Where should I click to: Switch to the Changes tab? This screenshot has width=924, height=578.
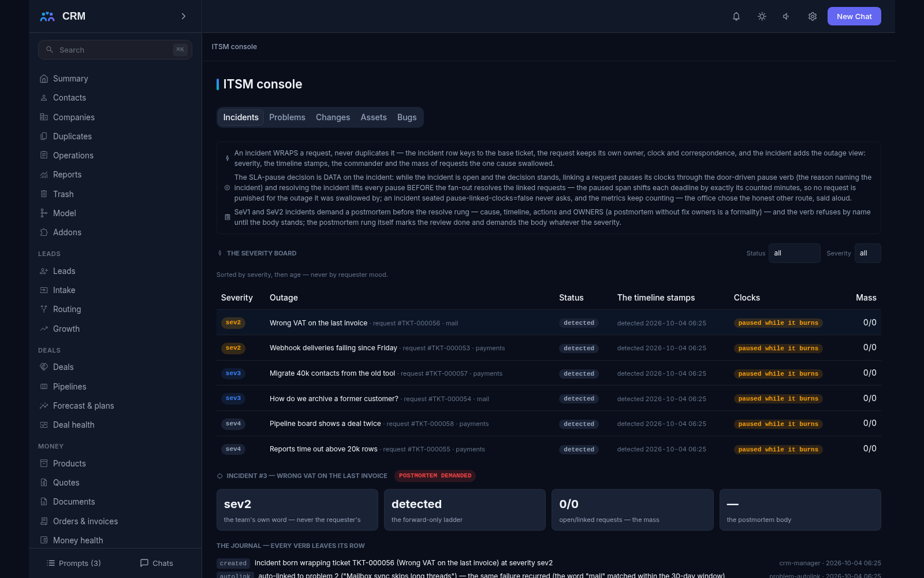point(333,117)
